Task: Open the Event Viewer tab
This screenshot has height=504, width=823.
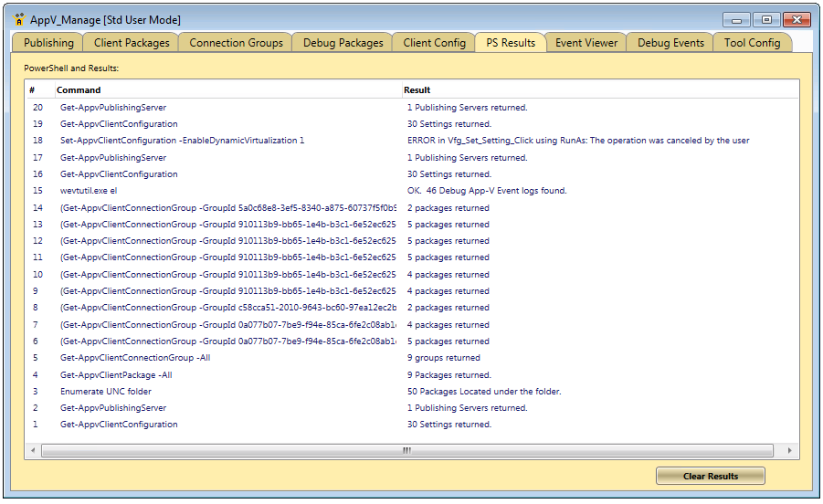Action: coord(586,43)
